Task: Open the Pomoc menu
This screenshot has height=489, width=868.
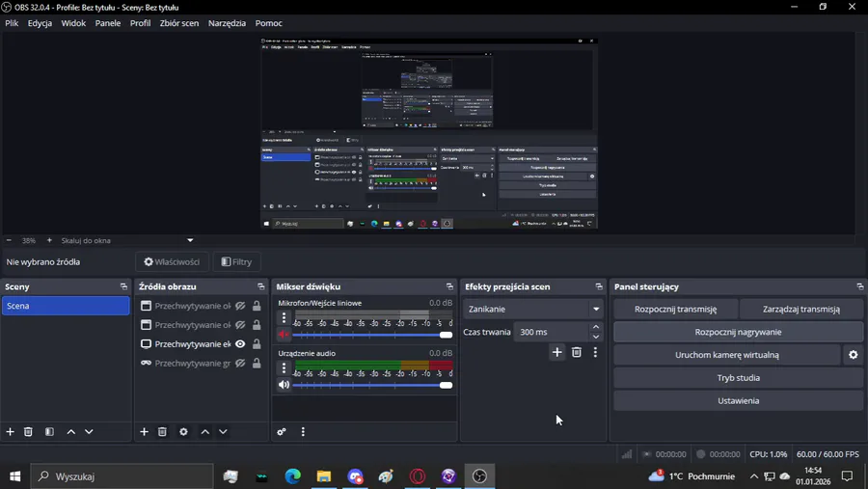Action: pyautogui.click(x=268, y=23)
